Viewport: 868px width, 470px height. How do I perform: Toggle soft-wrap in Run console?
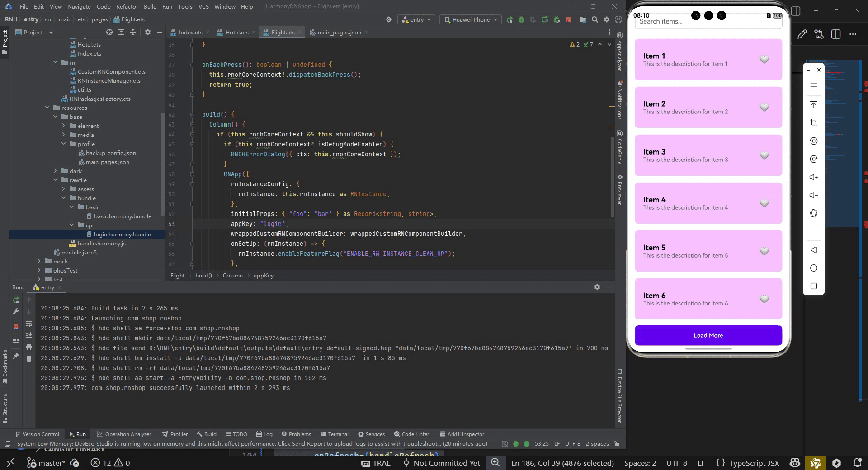point(29,324)
